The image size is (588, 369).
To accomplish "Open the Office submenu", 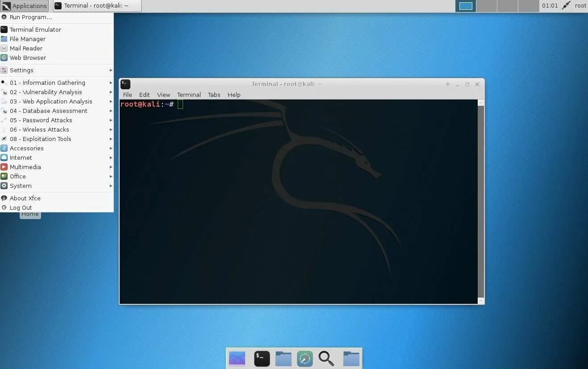I will pyautogui.click(x=57, y=176).
